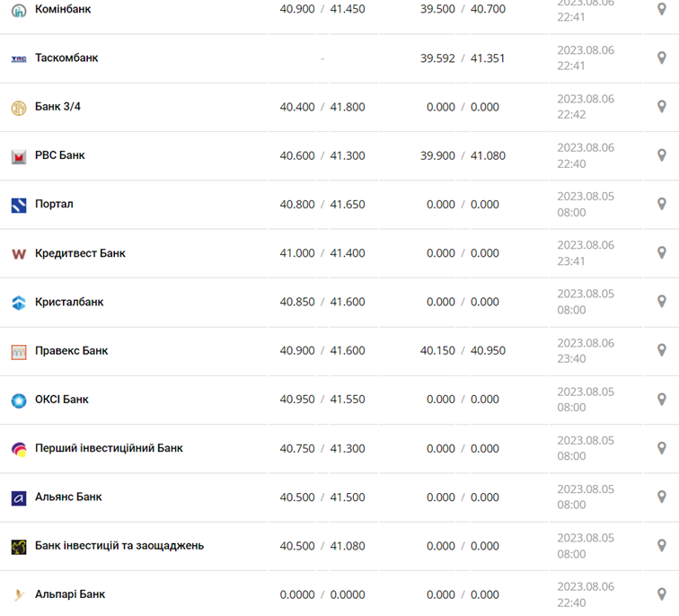679x616 pixels.
Task: Click the Таскомбанк logo icon
Action: click(19, 58)
